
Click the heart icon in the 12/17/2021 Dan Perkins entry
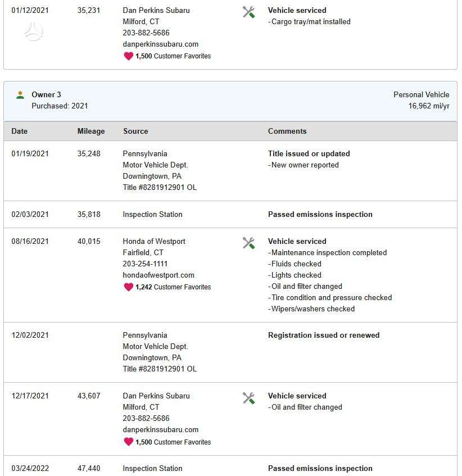(128, 442)
